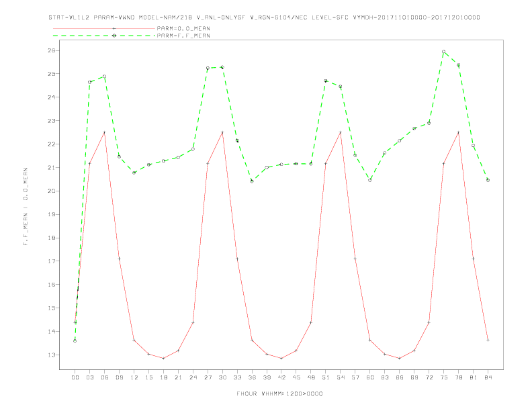Click the green circle marker at hour 00

75,340
